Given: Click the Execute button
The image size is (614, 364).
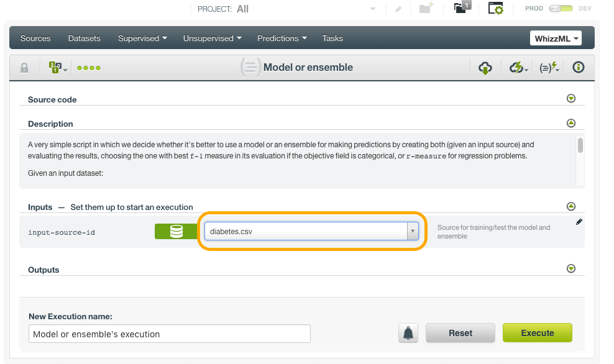Looking at the screenshot, I should click(537, 333).
